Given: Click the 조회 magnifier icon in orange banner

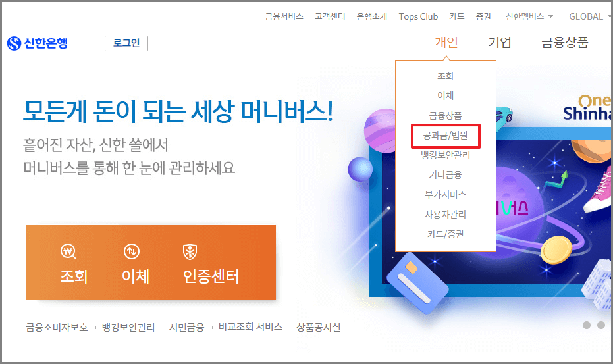Looking at the screenshot, I should (x=68, y=252).
